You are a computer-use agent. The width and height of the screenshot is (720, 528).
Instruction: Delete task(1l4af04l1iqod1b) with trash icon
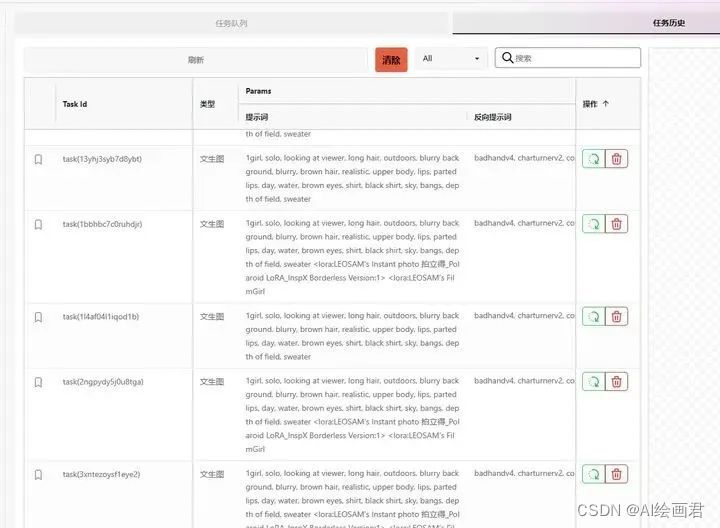[x=616, y=317]
